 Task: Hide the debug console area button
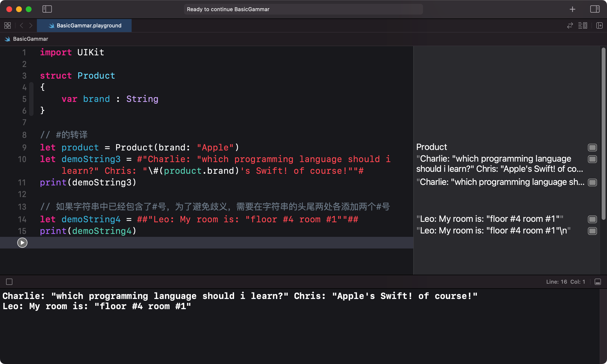[x=598, y=282]
